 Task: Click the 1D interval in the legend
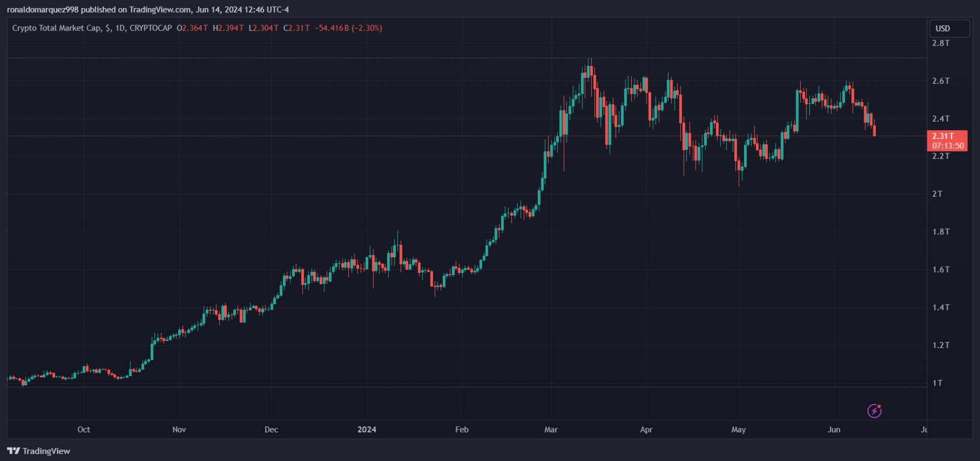(x=120, y=28)
